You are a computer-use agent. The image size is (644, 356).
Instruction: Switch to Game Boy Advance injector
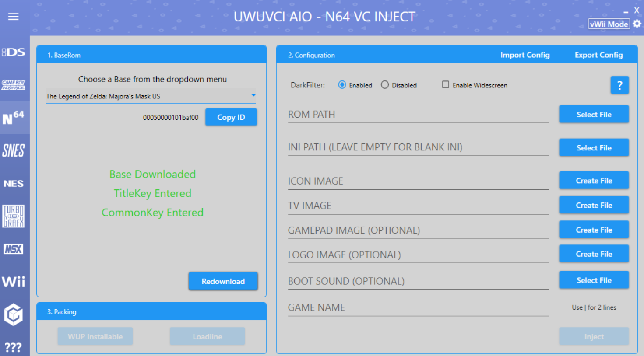[14, 84]
